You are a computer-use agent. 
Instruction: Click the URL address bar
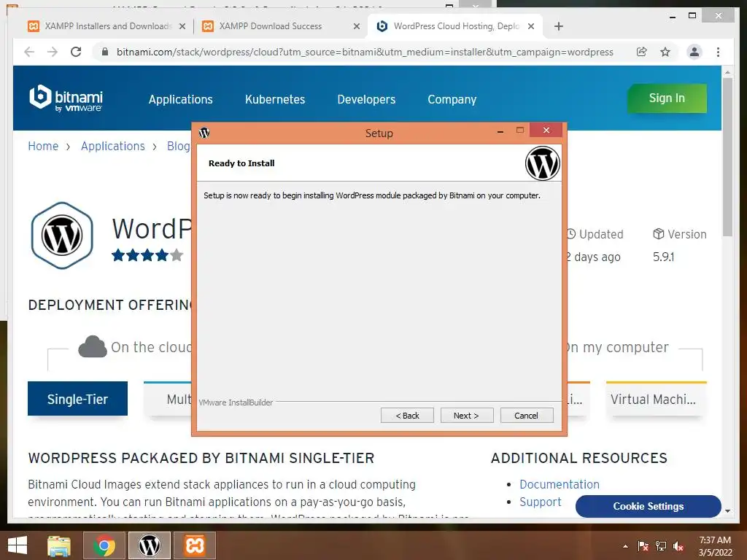365,52
